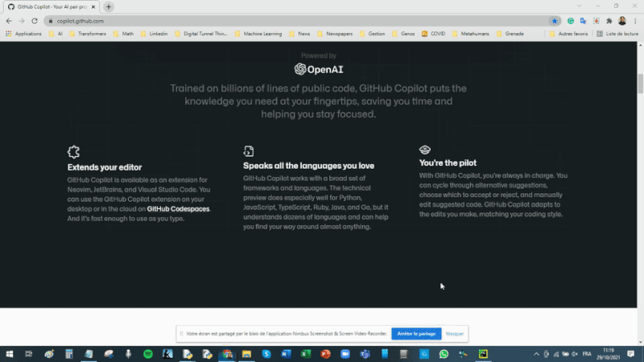
Task: Open the Math bookmarks folder
Action: (124, 34)
